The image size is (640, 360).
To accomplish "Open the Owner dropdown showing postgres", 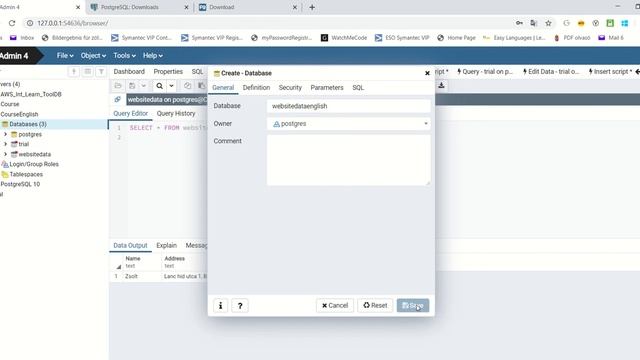I will 349,124.
